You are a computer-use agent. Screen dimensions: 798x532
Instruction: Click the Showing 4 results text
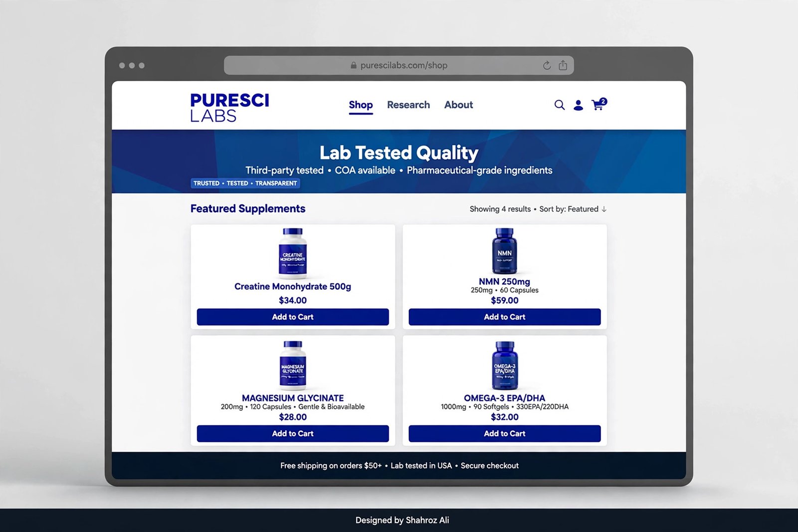tap(500, 209)
